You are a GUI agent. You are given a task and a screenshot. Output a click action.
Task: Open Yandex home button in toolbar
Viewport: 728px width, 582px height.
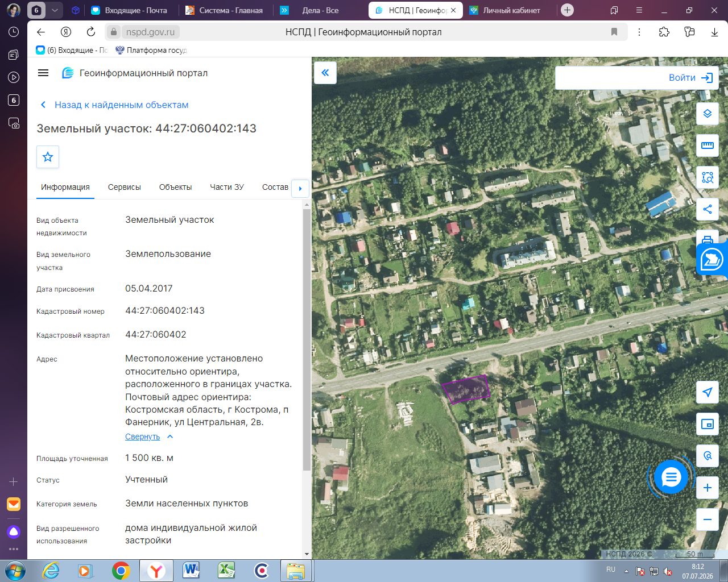(66, 32)
